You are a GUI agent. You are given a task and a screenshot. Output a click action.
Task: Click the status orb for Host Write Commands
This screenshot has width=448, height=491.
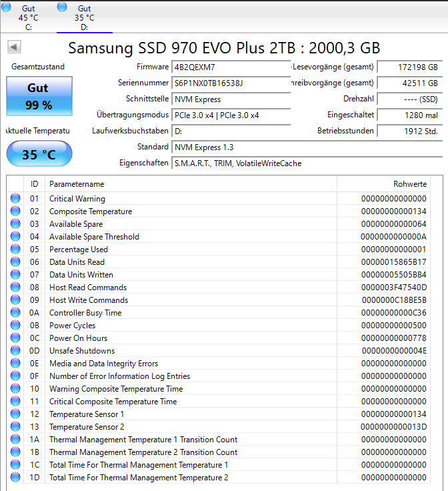(15, 300)
